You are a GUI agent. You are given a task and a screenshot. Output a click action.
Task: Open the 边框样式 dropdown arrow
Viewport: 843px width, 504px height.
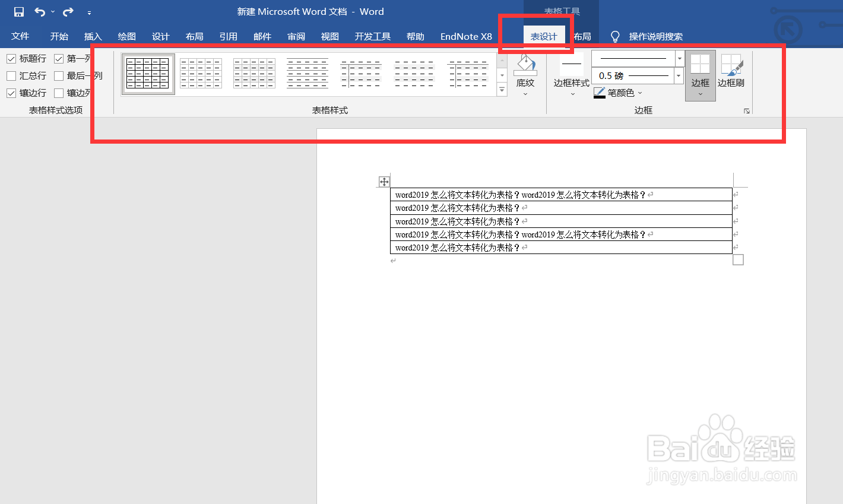coord(572,94)
